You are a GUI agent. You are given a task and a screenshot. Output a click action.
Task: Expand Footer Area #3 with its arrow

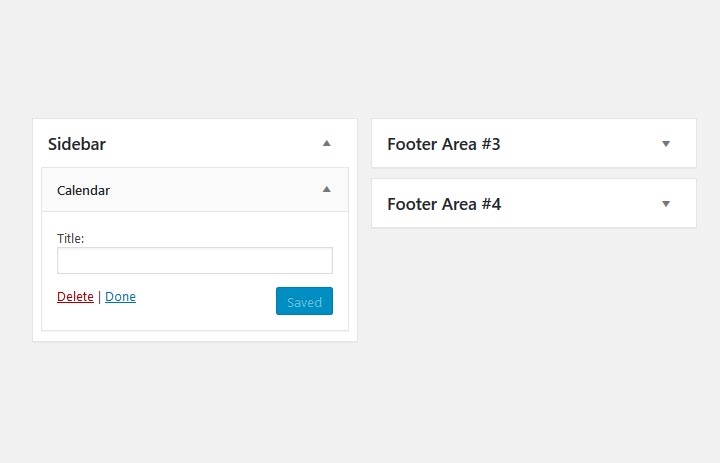[x=666, y=144]
